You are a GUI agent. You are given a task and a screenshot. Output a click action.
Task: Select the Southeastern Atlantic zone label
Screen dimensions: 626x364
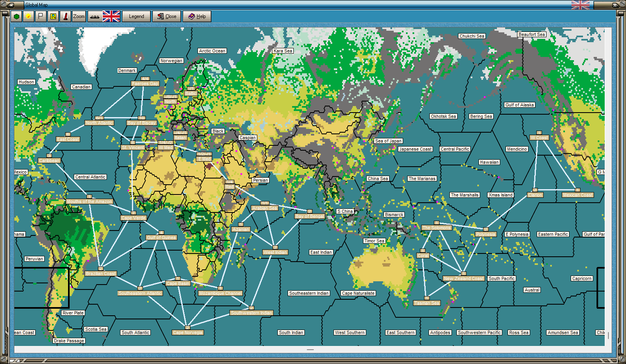pyautogui.click(x=140, y=293)
